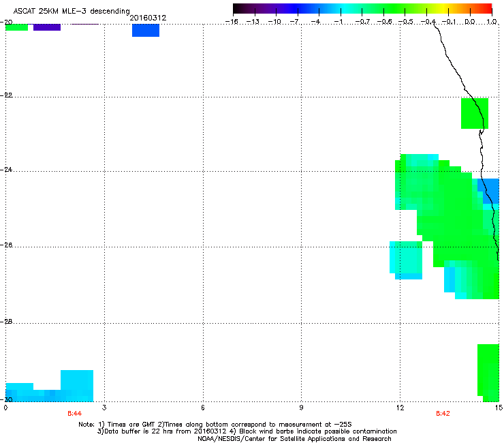Click the -24 latitude axis label
Screen dimensions: 504x443
pos(6,169)
